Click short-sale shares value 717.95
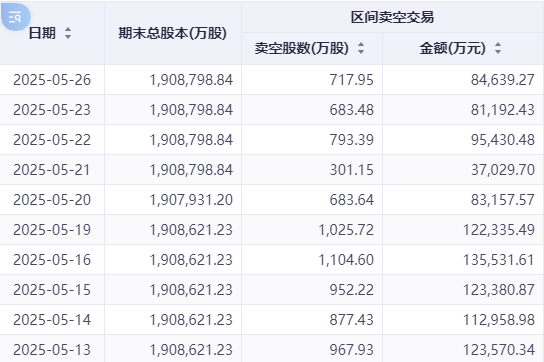This screenshot has width=544, height=362. (351, 80)
